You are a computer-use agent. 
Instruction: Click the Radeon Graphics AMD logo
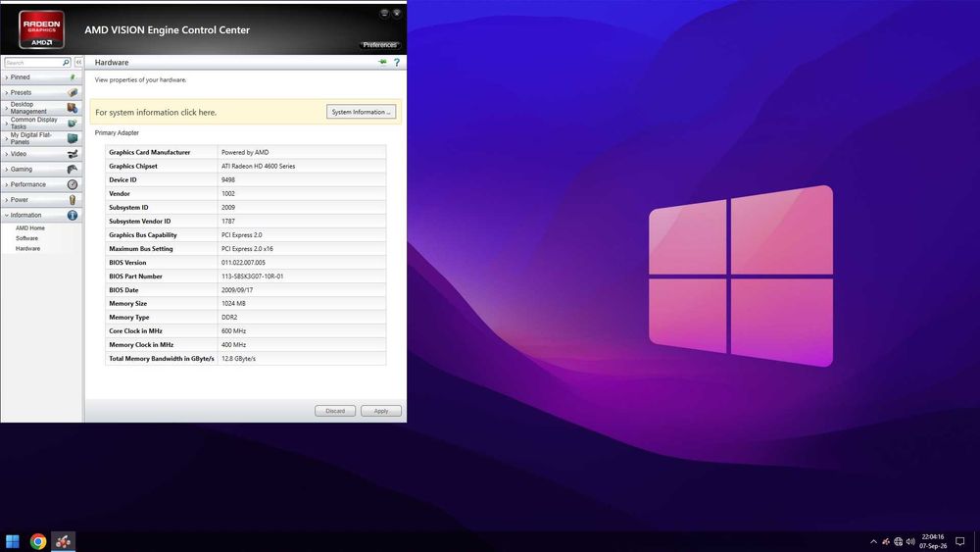point(41,29)
